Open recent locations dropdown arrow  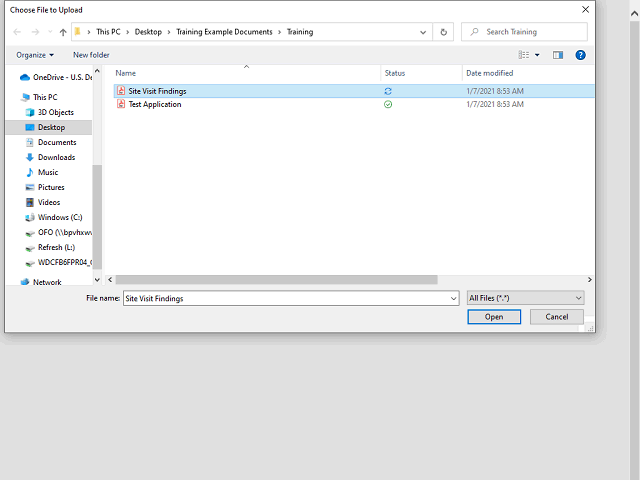coord(50,32)
